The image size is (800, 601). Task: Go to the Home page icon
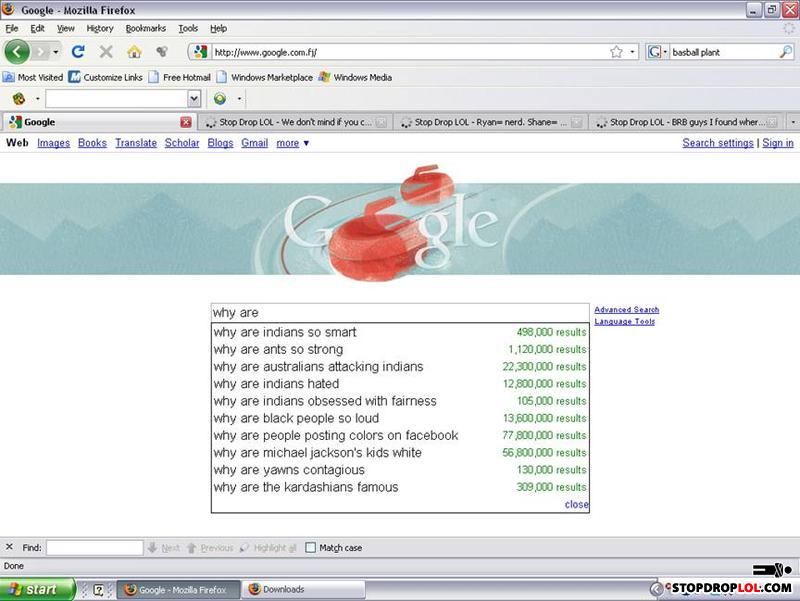(134, 52)
